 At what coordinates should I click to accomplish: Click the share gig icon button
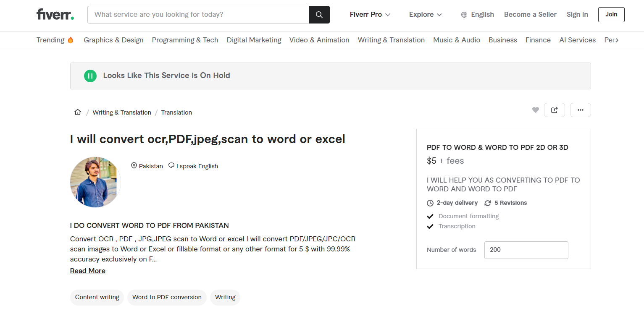click(554, 110)
